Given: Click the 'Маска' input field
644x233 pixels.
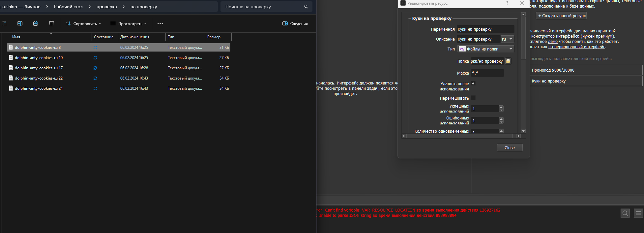Looking at the screenshot, I should tap(487, 73).
